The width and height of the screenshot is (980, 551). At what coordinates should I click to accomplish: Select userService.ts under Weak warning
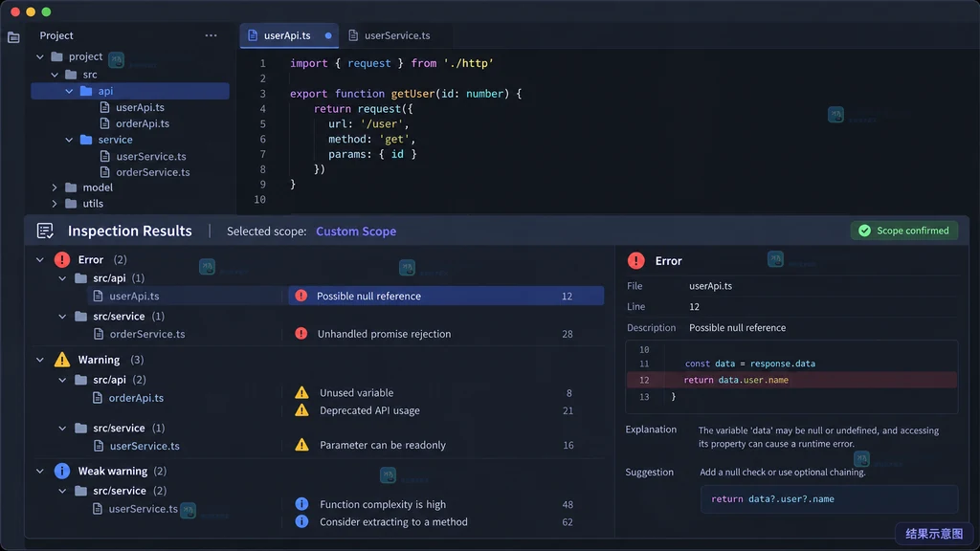coord(144,509)
